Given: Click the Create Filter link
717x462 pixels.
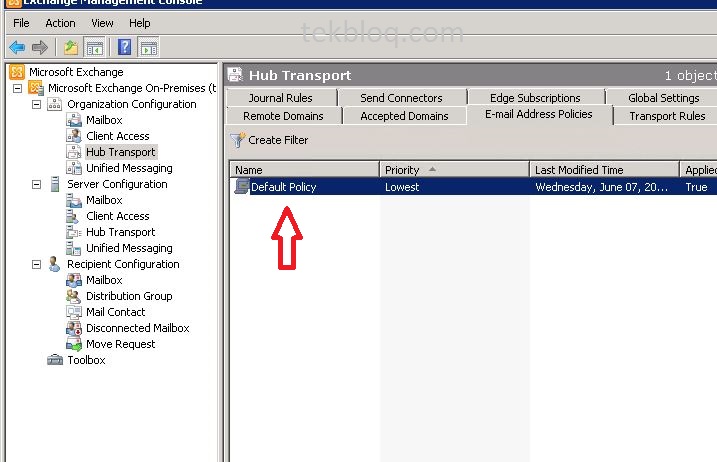Looking at the screenshot, I should pos(278,140).
